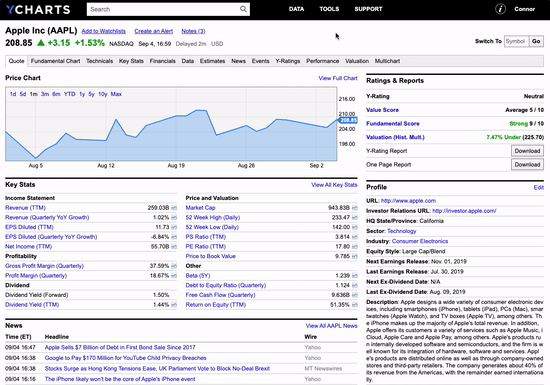Switch to the Valuation tab
This screenshot has width=550, height=385.
tap(357, 61)
